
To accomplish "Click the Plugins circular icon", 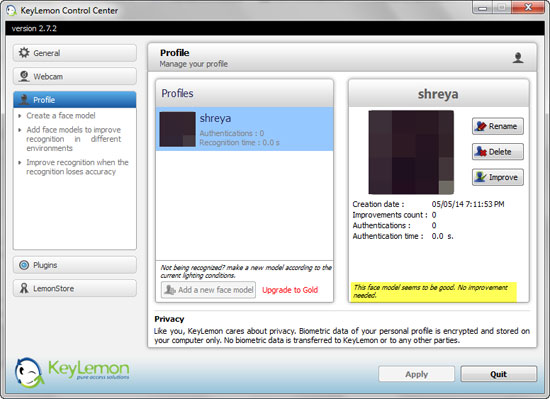I will pyautogui.click(x=24, y=265).
